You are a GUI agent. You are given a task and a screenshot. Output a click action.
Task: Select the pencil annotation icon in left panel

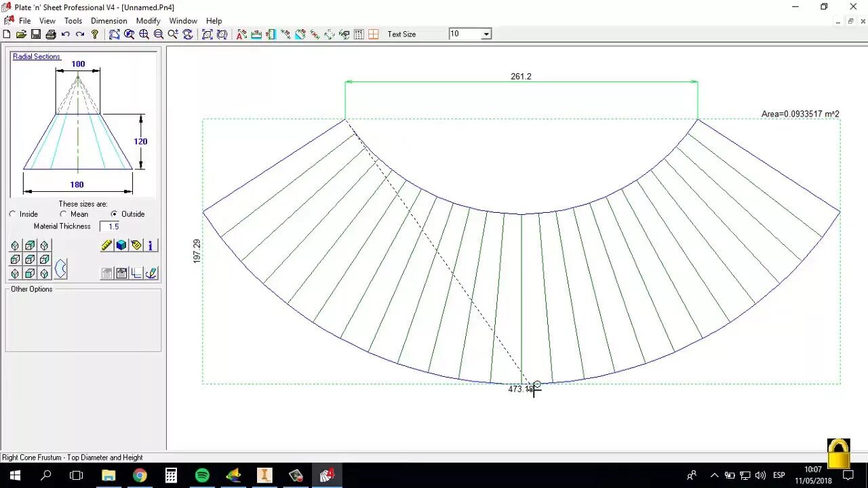(x=151, y=273)
